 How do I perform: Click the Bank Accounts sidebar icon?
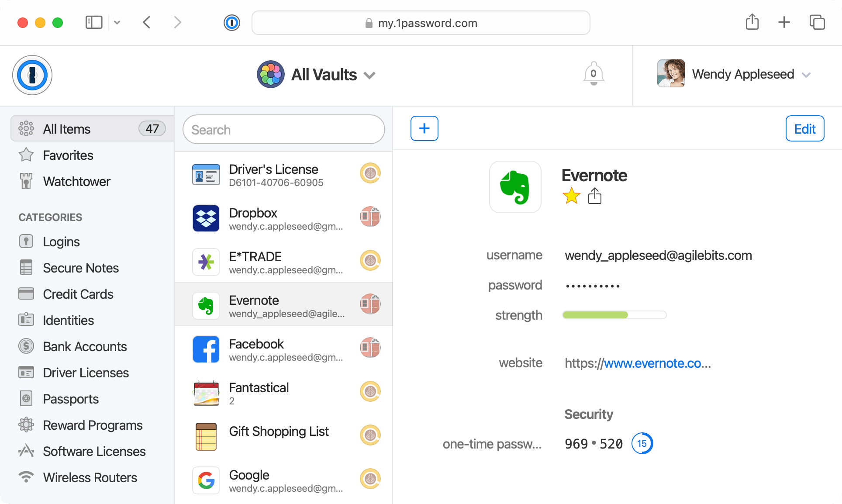tap(27, 346)
